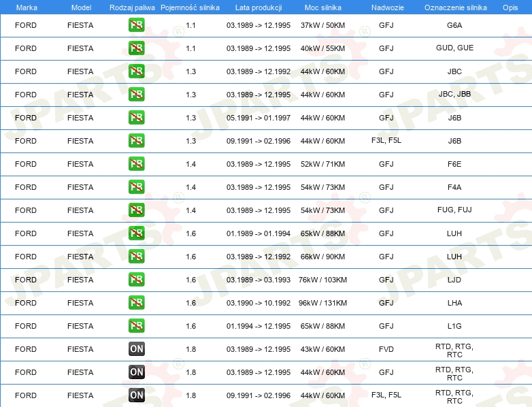
Task: Click the petrol icon in the LHA engine row
Action: click(136, 303)
